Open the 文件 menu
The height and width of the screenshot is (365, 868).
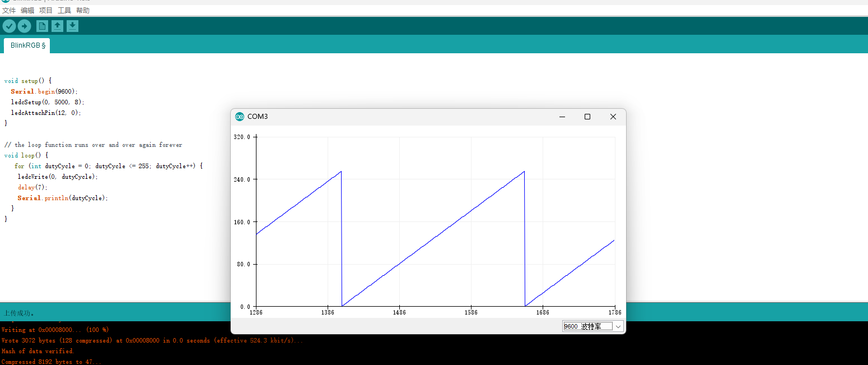(9, 10)
